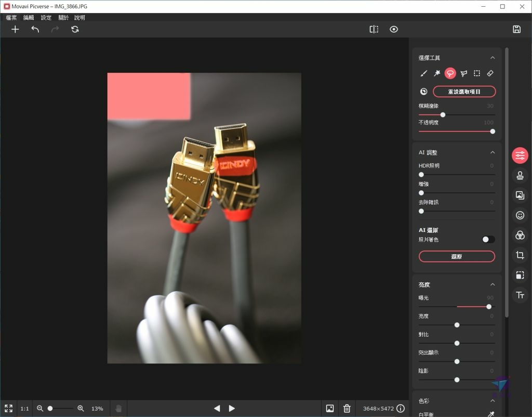Click the HDMI cable photo on canvas
The width and height of the screenshot is (532, 417).
[x=204, y=218]
